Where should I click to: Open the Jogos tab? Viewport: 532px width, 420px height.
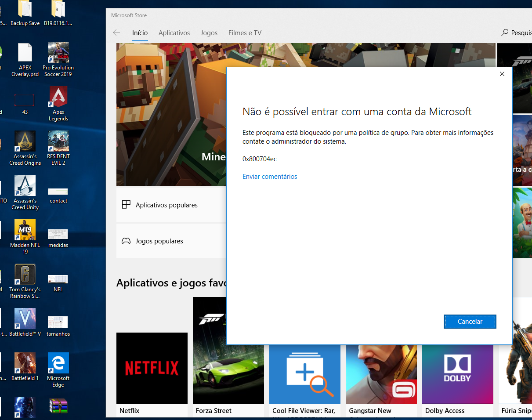[209, 33]
